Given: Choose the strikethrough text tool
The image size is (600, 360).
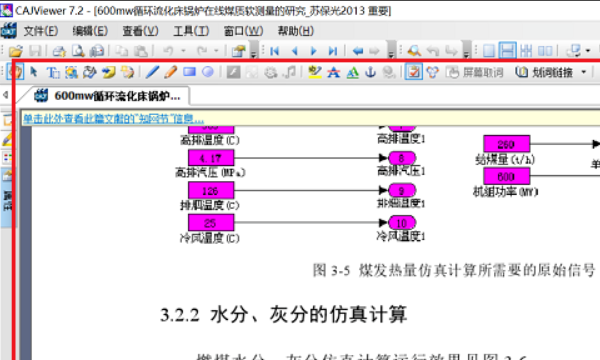Looking at the screenshot, I should (x=333, y=72).
